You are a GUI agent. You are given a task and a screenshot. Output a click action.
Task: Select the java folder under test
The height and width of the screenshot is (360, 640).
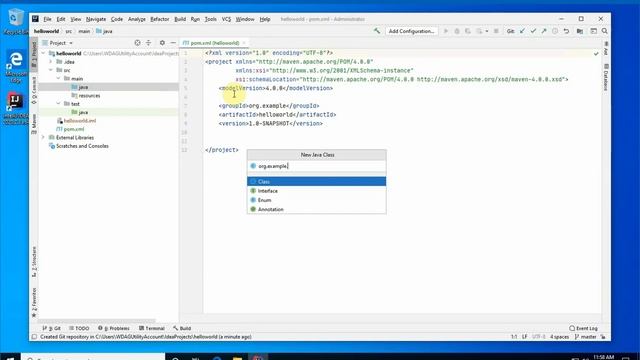pos(83,112)
